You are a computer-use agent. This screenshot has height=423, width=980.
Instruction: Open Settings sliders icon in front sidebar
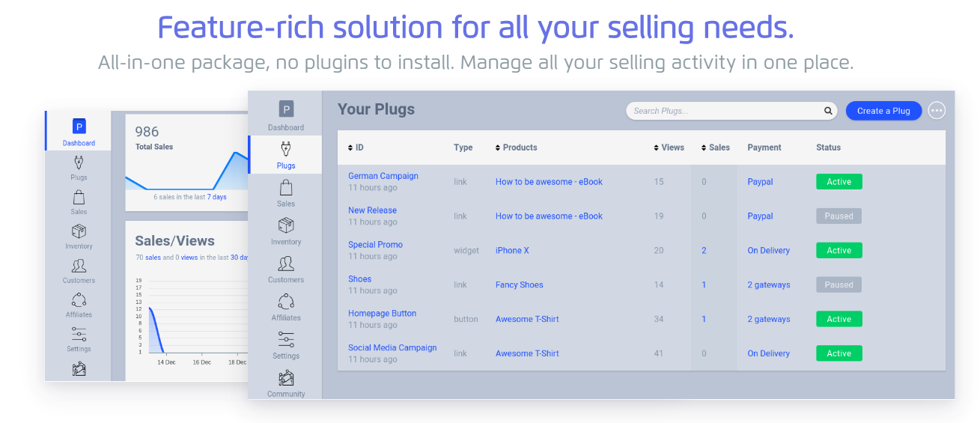(x=285, y=340)
